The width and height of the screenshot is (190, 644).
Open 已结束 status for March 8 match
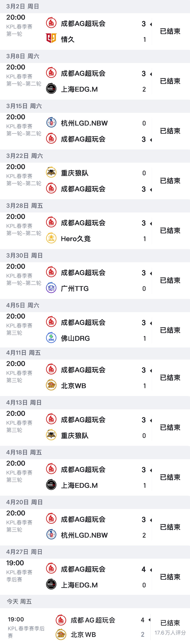click(170, 81)
